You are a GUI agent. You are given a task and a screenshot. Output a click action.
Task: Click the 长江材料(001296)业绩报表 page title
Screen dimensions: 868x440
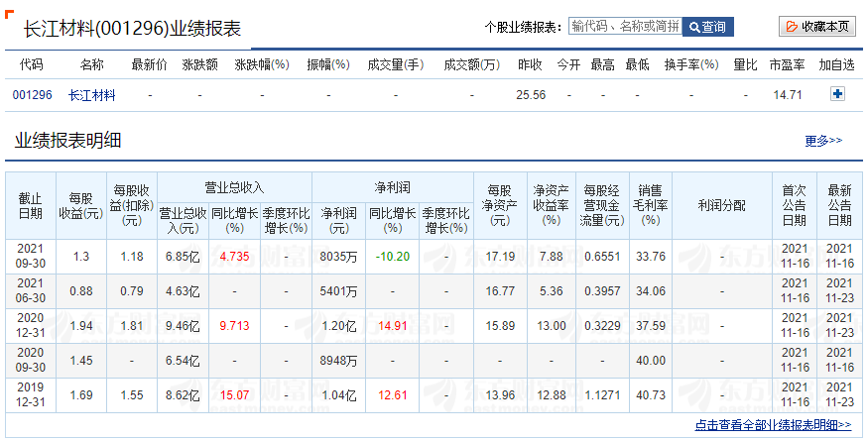(x=132, y=29)
